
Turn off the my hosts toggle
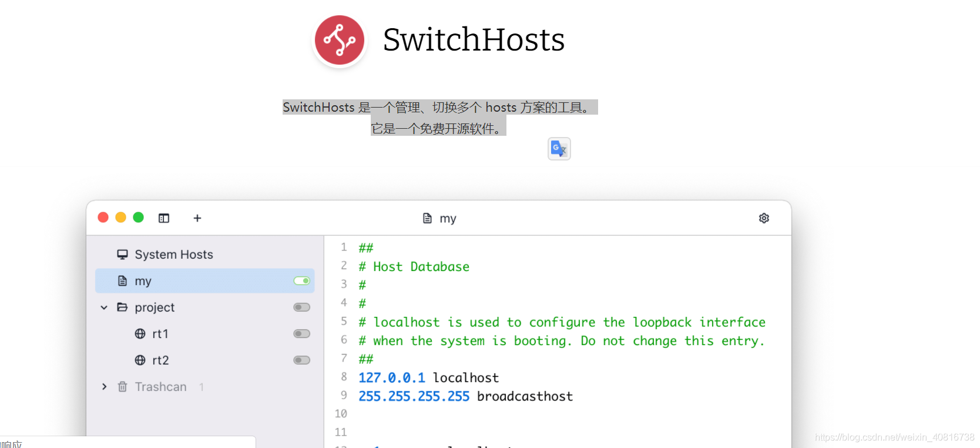point(302,281)
